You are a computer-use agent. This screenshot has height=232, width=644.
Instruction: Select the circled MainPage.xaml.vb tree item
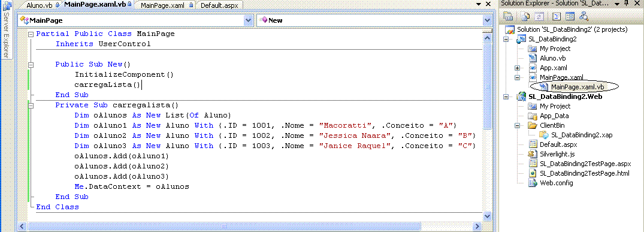(578, 87)
